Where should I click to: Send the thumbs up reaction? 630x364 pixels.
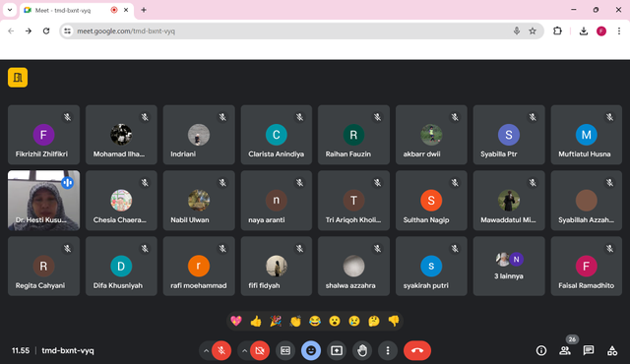[x=256, y=321]
